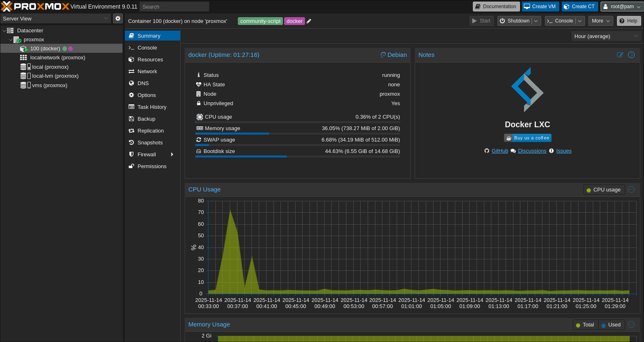Select the Summary tab
This screenshot has width=644, height=342.
click(x=152, y=36)
